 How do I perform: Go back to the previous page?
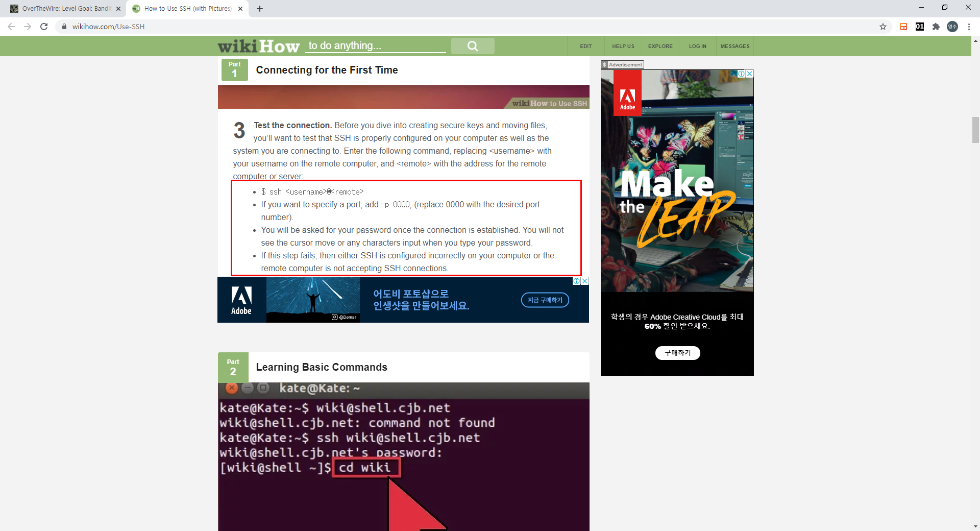[11, 27]
